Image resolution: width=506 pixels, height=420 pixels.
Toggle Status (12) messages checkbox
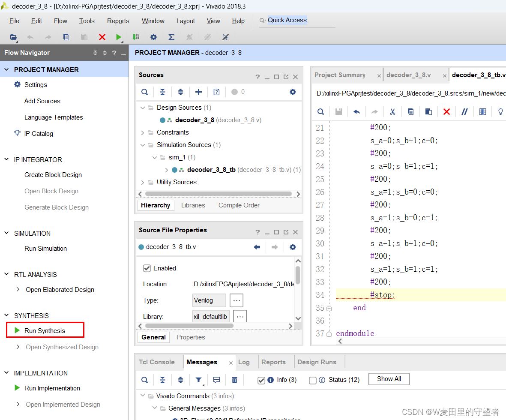313,380
